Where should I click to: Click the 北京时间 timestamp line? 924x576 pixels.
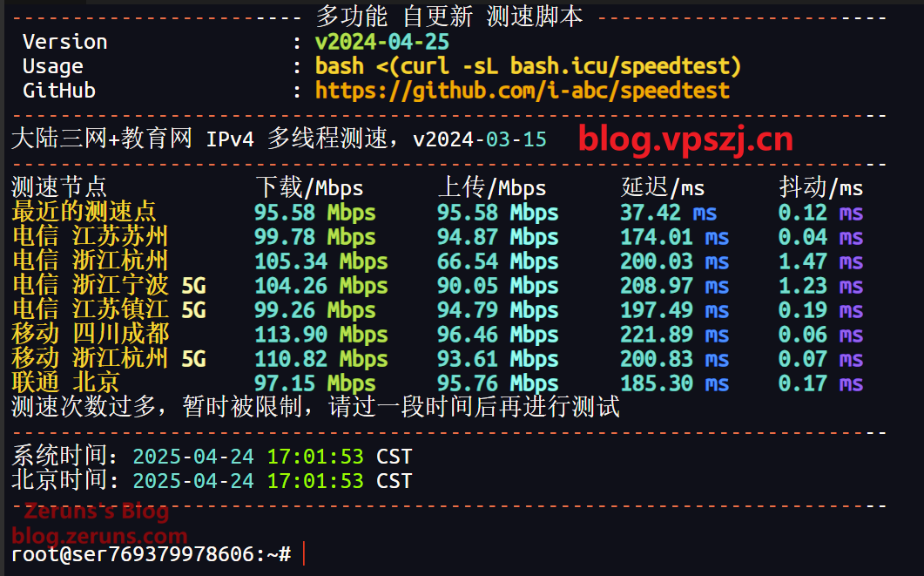pyautogui.click(x=211, y=480)
